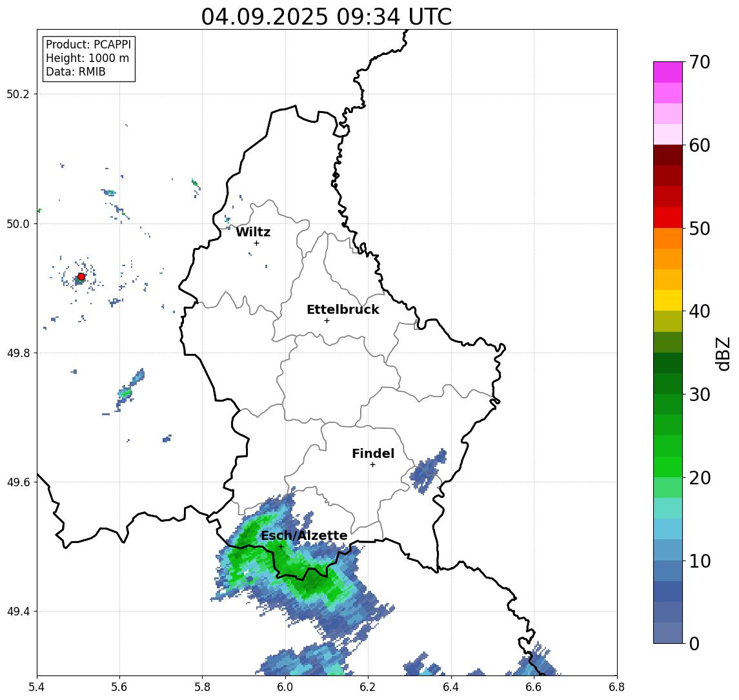Click the latitude axis label 49.6
Image resolution: width=739 pixels, height=700 pixels.
[18, 482]
